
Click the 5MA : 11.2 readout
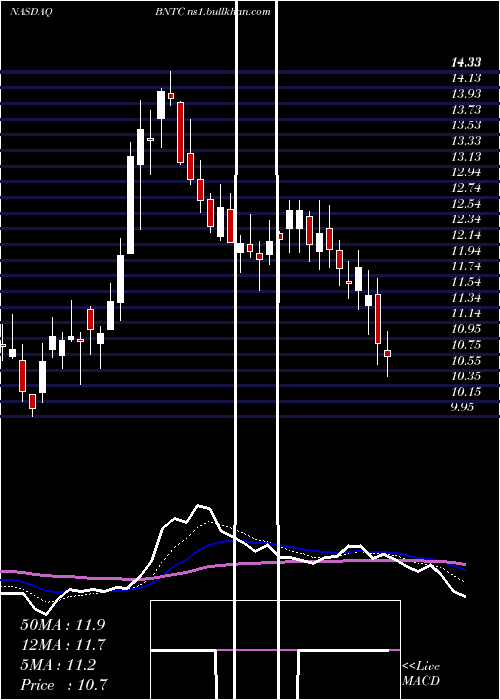click(x=58, y=665)
